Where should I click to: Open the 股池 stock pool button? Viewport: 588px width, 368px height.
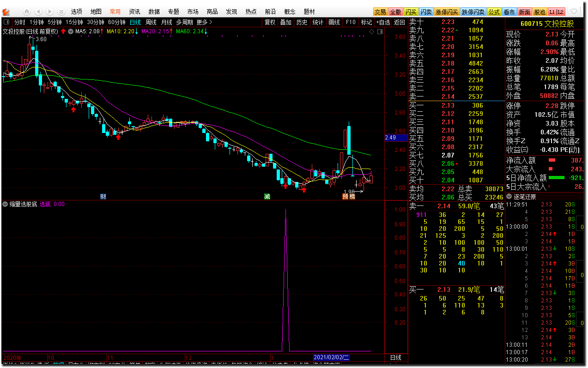pos(539,12)
